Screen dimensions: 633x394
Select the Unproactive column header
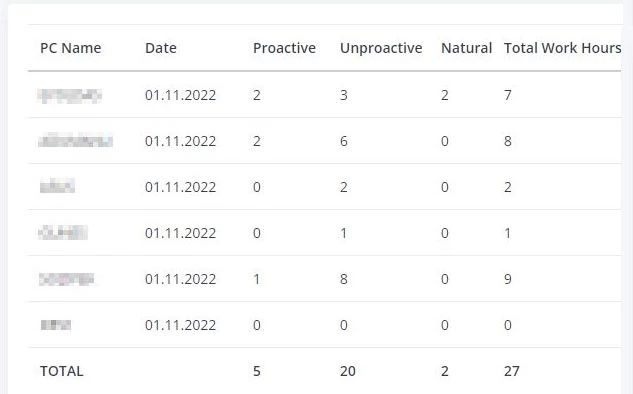pos(381,48)
